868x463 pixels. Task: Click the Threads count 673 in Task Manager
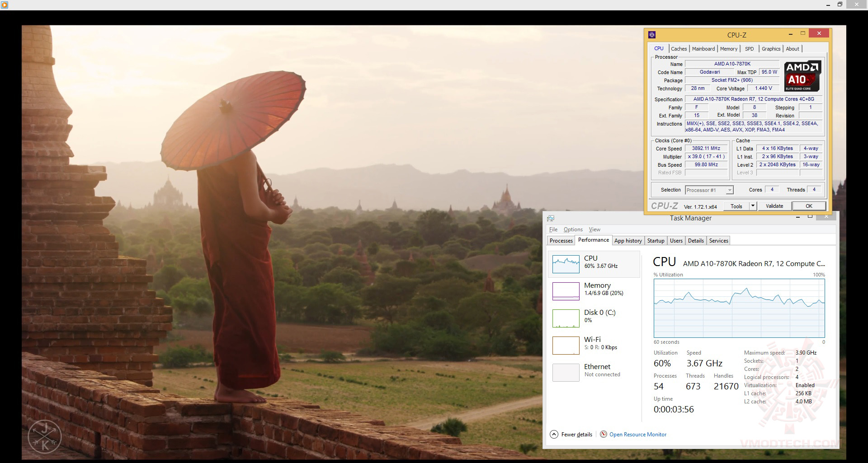(693, 386)
